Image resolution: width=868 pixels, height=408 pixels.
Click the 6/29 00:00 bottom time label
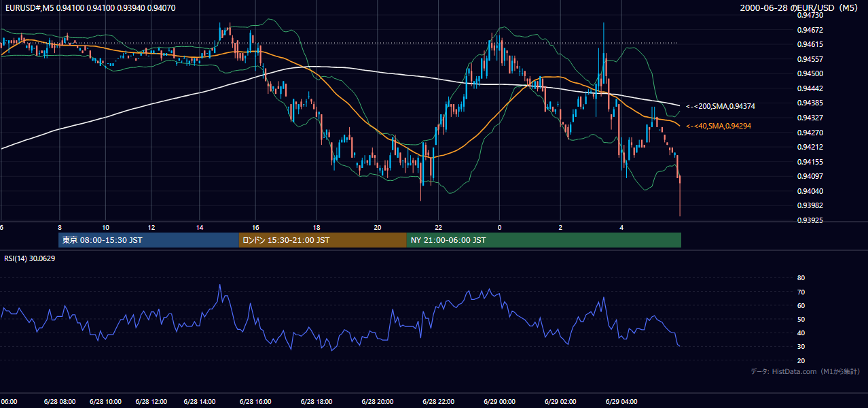click(499, 401)
